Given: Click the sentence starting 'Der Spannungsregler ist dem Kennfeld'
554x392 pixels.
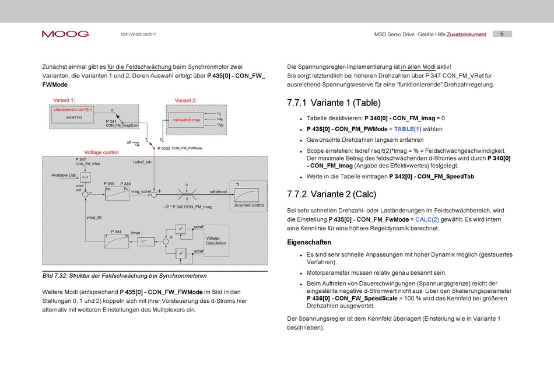Looking at the screenshot, I should click(x=394, y=323).
